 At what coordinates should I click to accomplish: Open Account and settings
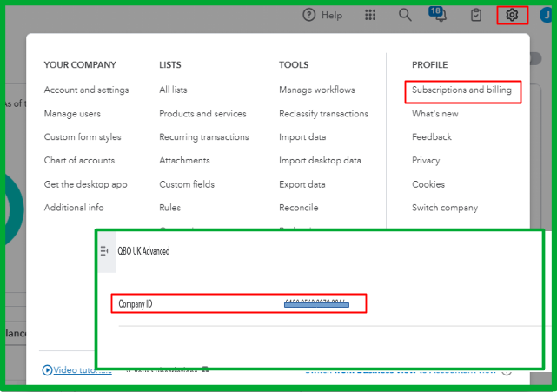(86, 90)
